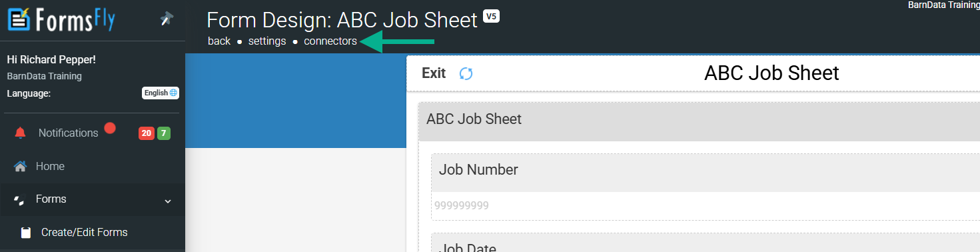Click the blue refresh icon beside Exit
This screenshot has height=252, width=980.
[x=466, y=73]
